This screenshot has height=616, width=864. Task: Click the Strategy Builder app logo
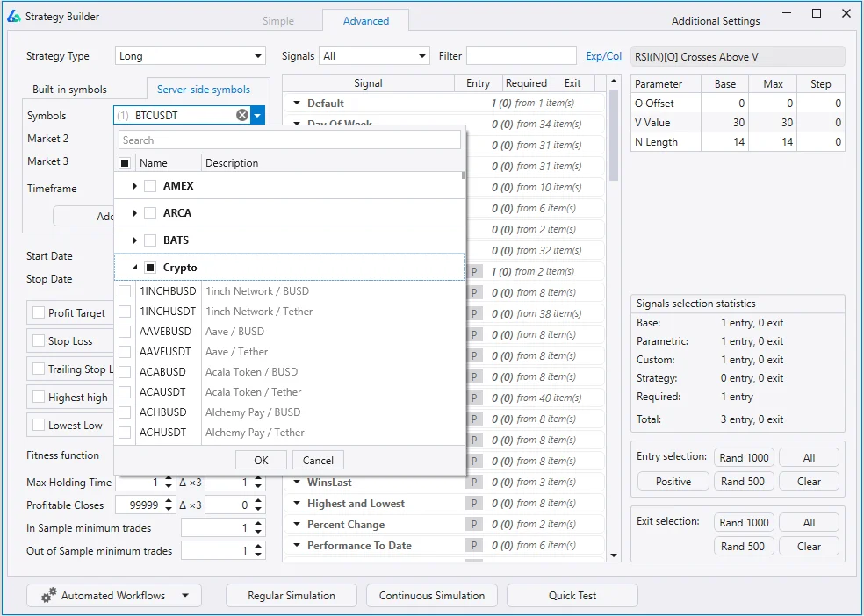(x=13, y=17)
